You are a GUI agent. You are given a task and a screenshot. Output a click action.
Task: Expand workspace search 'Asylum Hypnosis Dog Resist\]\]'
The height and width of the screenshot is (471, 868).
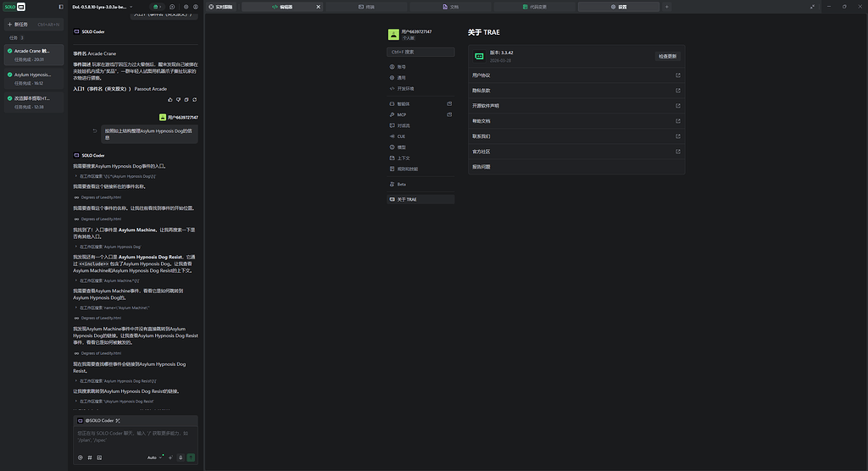pyautogui.click(x=116, y=381)
